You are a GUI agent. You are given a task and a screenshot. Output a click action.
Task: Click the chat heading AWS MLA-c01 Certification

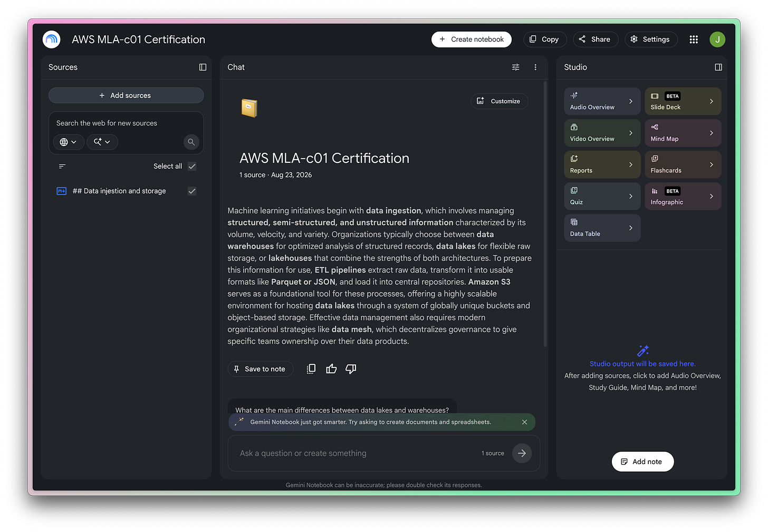click(324, 158)
